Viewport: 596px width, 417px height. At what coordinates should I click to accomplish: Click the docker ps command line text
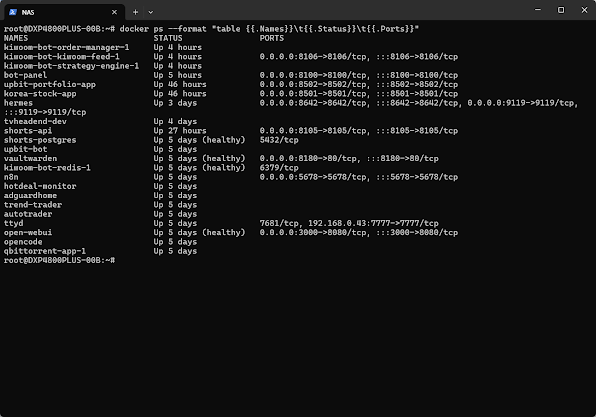tap(269, 29)
